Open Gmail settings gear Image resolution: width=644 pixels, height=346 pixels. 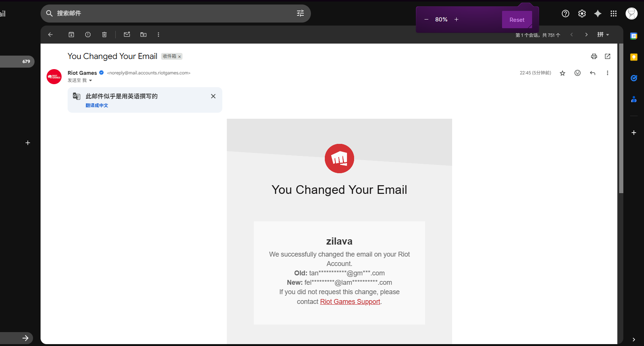click(582, 14)
